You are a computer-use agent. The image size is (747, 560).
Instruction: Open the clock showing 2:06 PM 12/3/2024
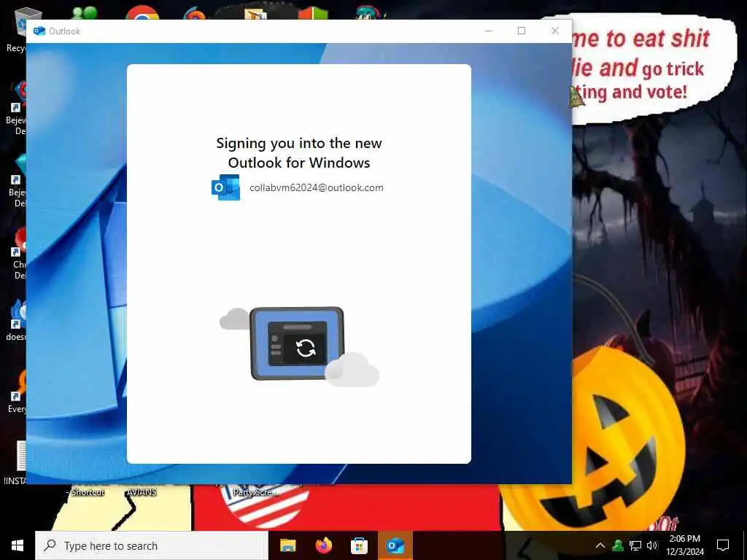(684, 545)
